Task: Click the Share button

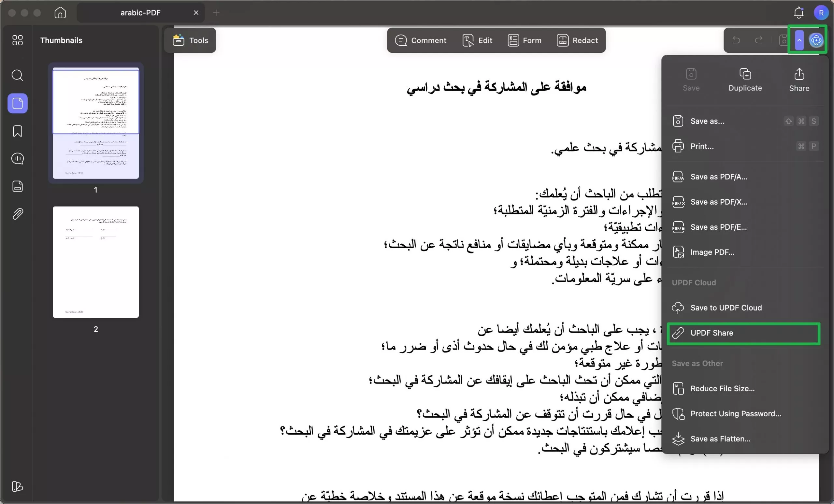Action: (x=798, y=79)
